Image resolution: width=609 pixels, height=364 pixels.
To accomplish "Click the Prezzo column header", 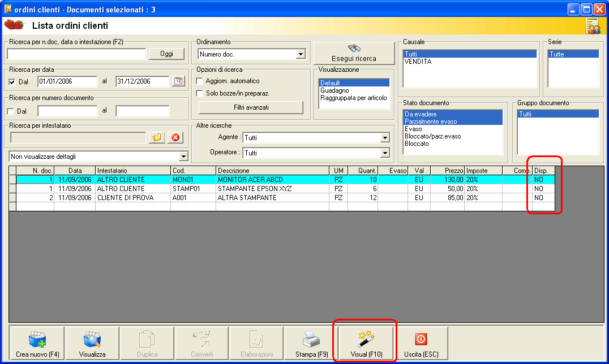I will click(x=448, y=171).
